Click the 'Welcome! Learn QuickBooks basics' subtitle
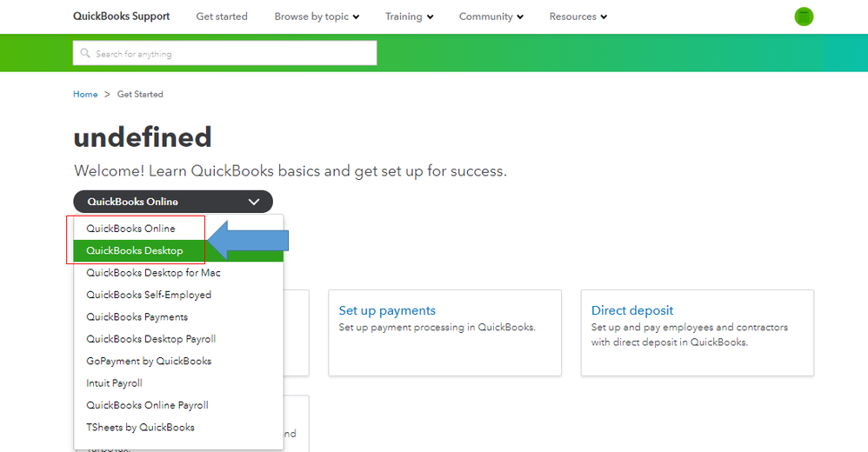Viewport: 868px width, 452px height. point(290,171)
